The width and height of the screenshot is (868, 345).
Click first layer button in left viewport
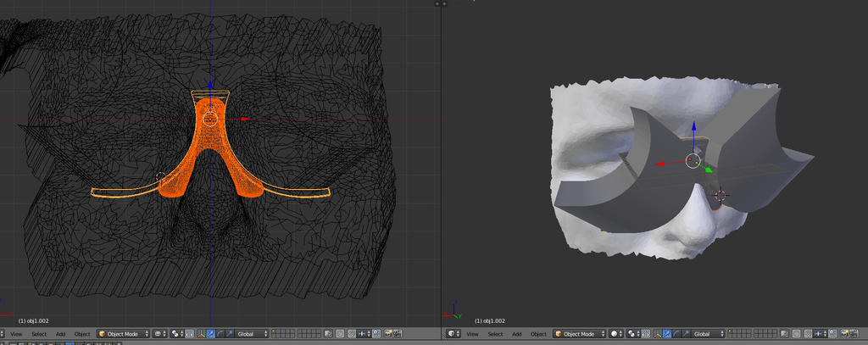pos(275,331)
